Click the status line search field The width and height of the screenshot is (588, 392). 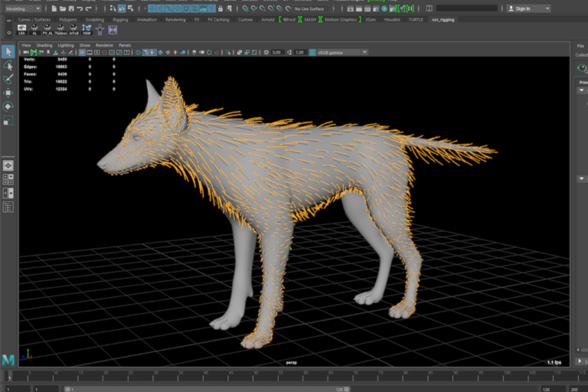click(x=466, y=8)
